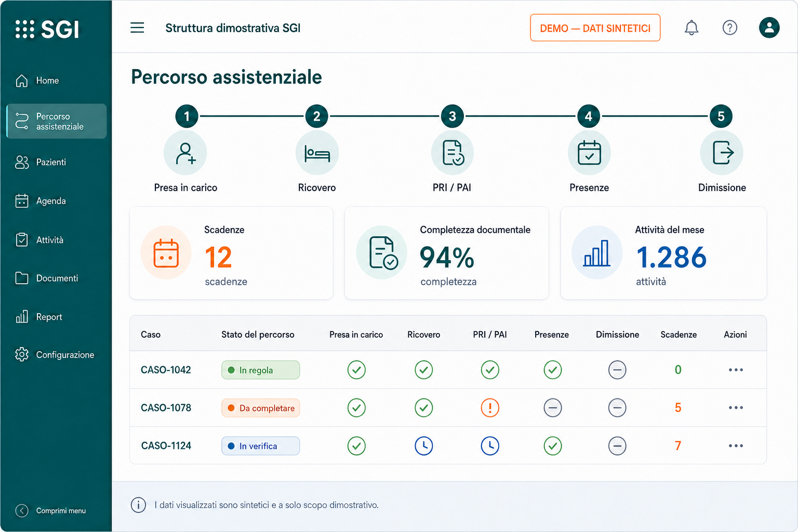Click the Completezza documentale card icon

[382, 253]
